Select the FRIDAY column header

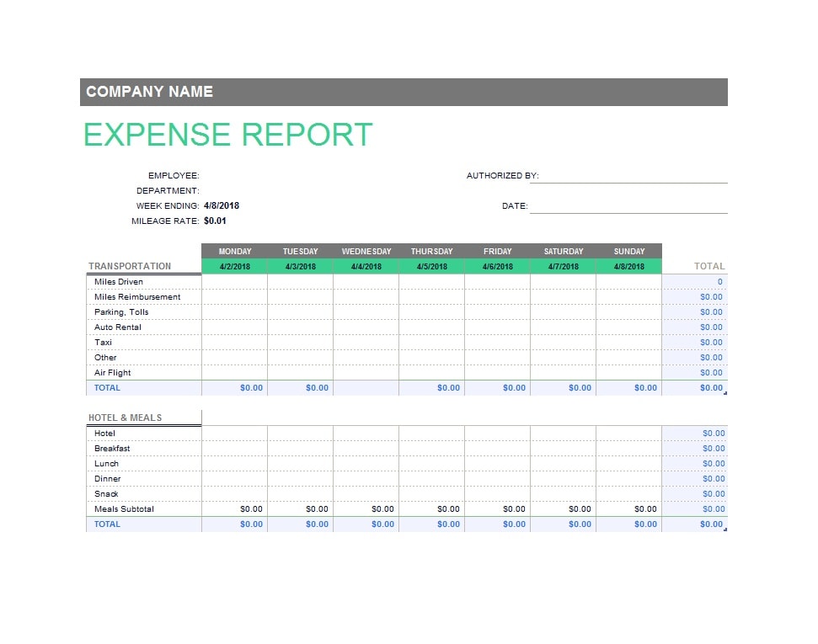click(x=498, y=252)
